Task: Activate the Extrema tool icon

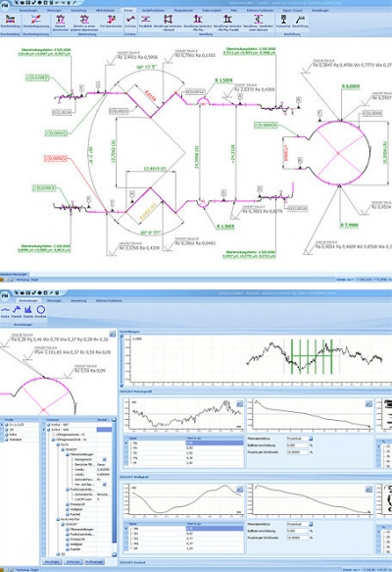Action: point(130,22)
